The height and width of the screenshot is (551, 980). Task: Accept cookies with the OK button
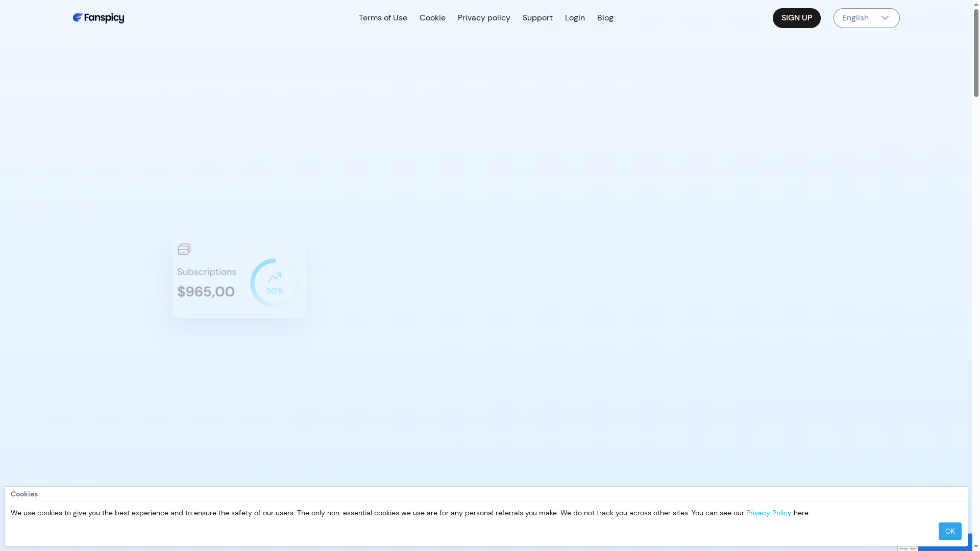coord(949,531)
